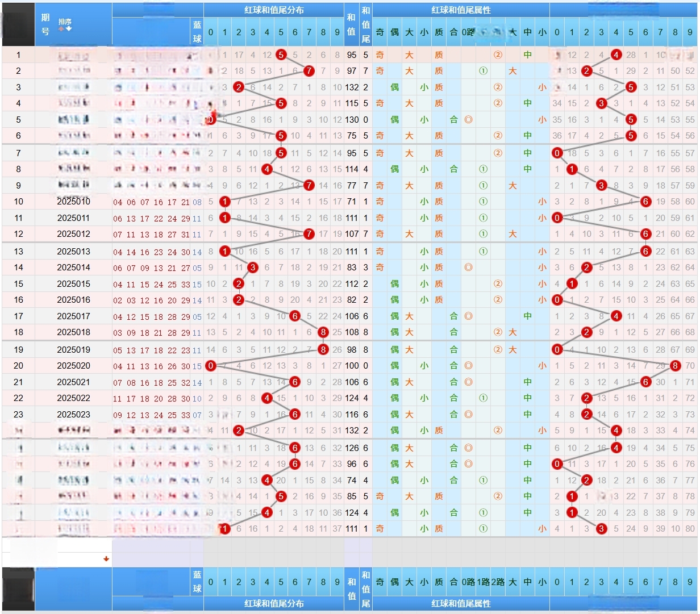Image resolution: width=700 pixels, height=614 pixels.
Task: Click the 红球和值尾属性 title in the top header
Action: (461, 10)
